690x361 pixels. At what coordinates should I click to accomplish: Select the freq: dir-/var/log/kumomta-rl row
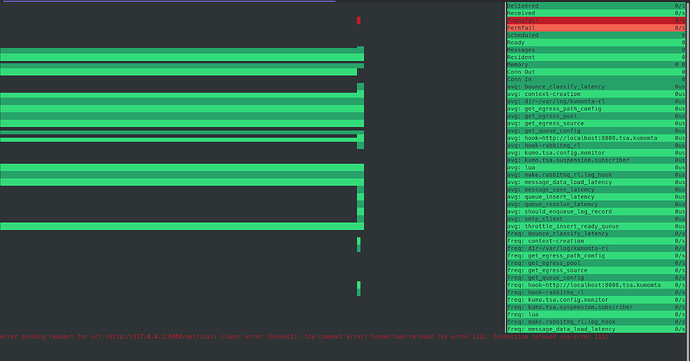(x=596, y=248)
